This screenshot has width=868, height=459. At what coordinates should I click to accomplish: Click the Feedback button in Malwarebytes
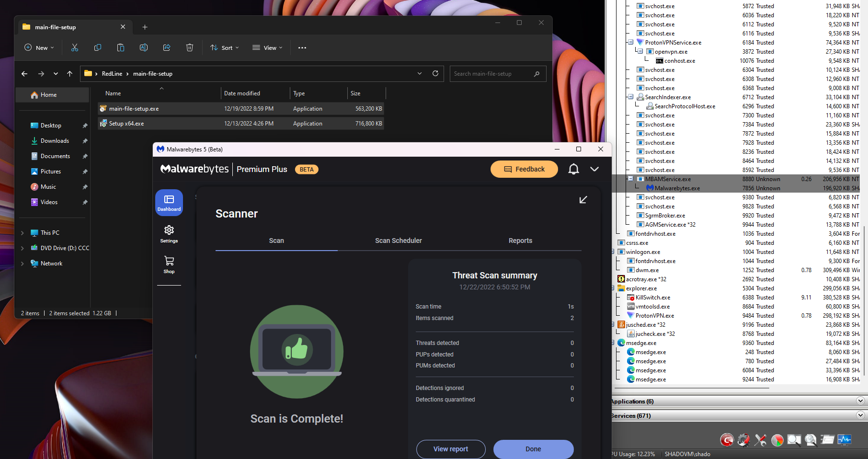tap(524, 169)
